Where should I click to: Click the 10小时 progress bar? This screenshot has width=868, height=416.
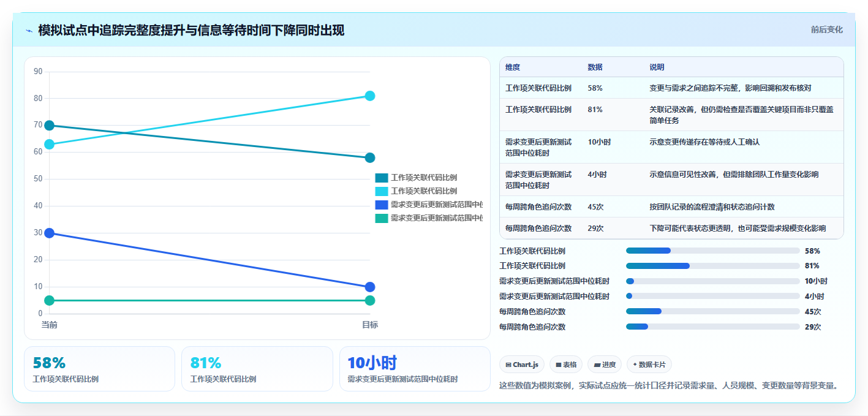pyautogui.click(x=713, y=281)
